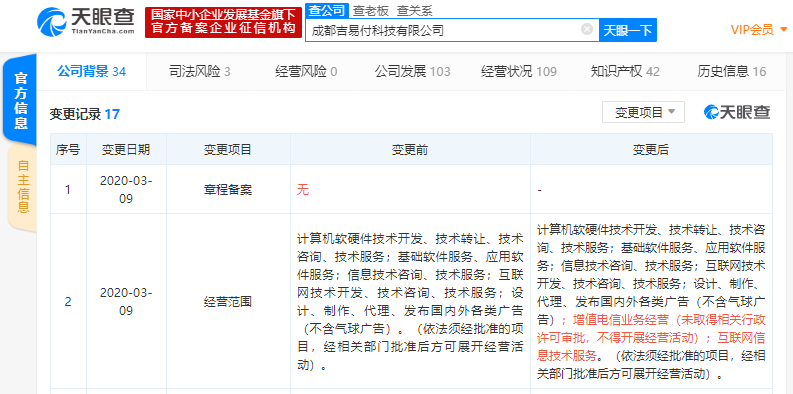Select the 经营风险 0 tab
This screenshot has height=394, width=793.
pyautogui.click(x=306, y=72)
